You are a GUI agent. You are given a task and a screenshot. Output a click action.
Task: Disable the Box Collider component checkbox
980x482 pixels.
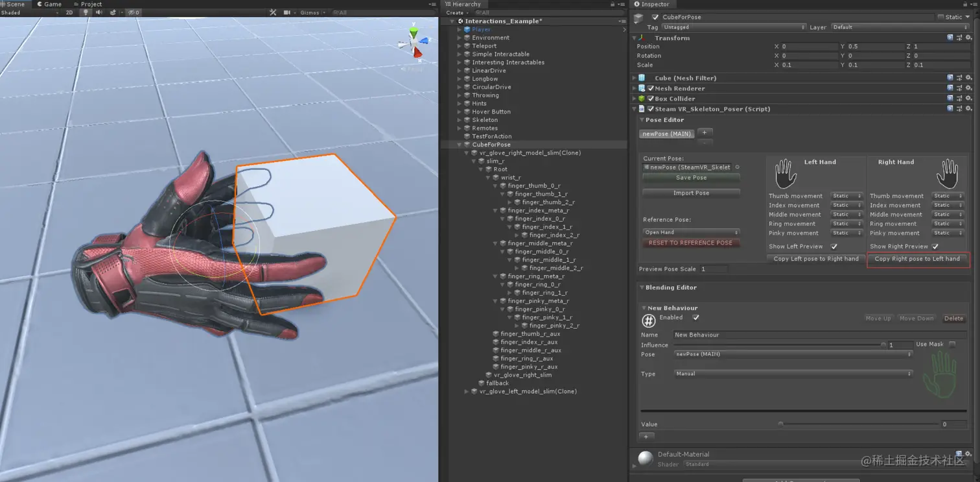coord(650,99)
